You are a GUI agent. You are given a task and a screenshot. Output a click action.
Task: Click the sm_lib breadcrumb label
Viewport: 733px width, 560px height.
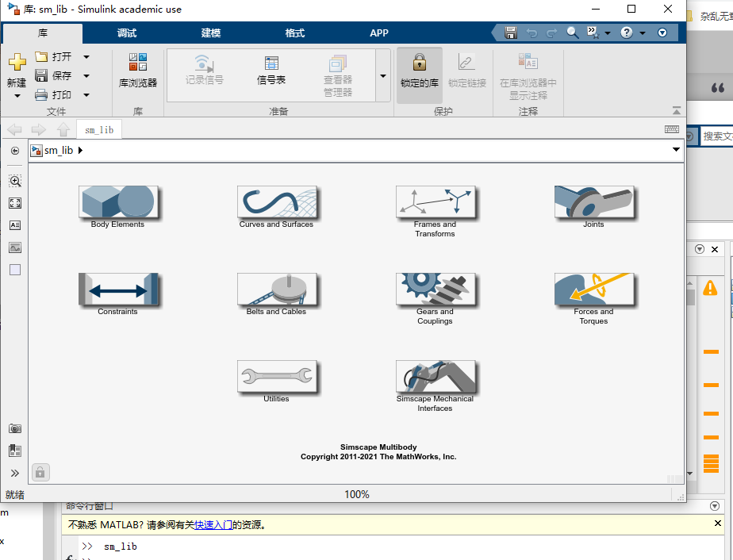tap(59, 151)
